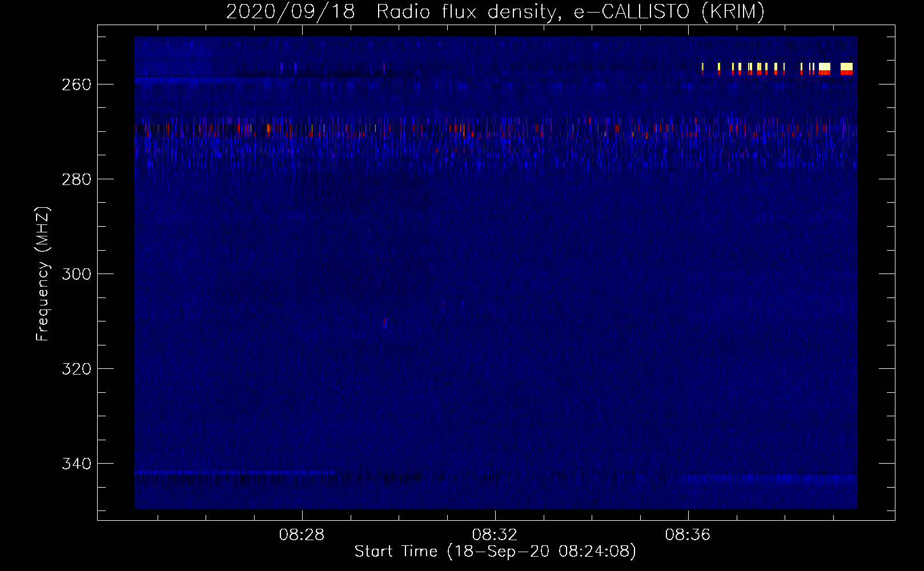Click the 'Start Time (18-Sep-20 08:24:08)' axis label
924x571 pixels.
click(x=495, y=552)
